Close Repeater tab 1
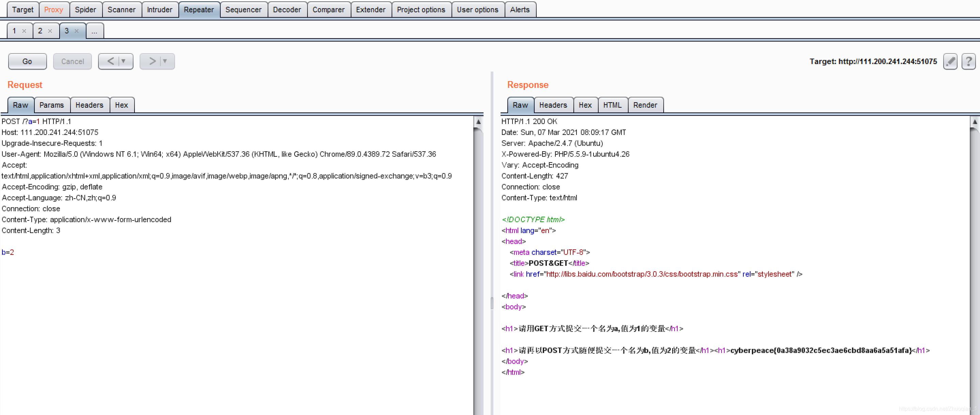Viewport: 980px width, 415px height. click(x=24, y=31)
